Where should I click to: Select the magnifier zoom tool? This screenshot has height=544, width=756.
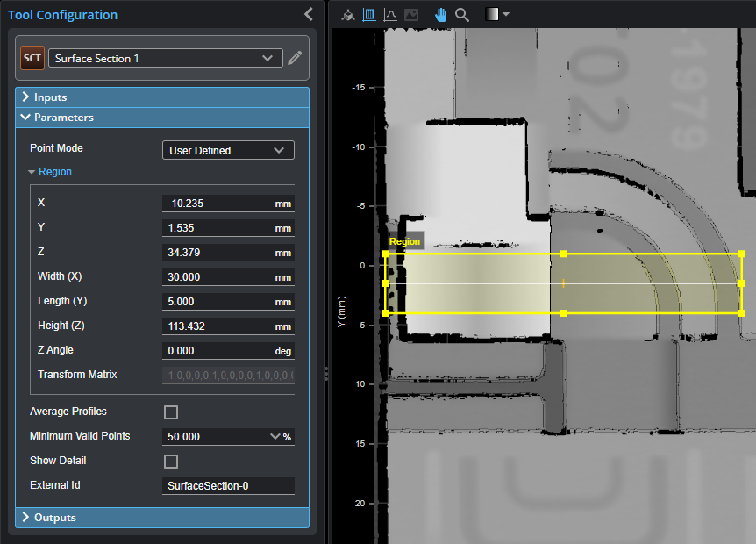tap(462, 15)
